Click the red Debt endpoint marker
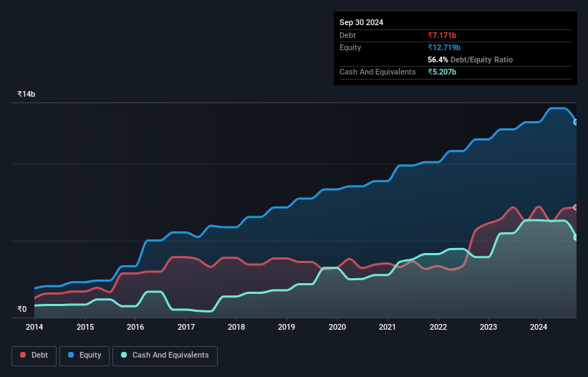 576,207
